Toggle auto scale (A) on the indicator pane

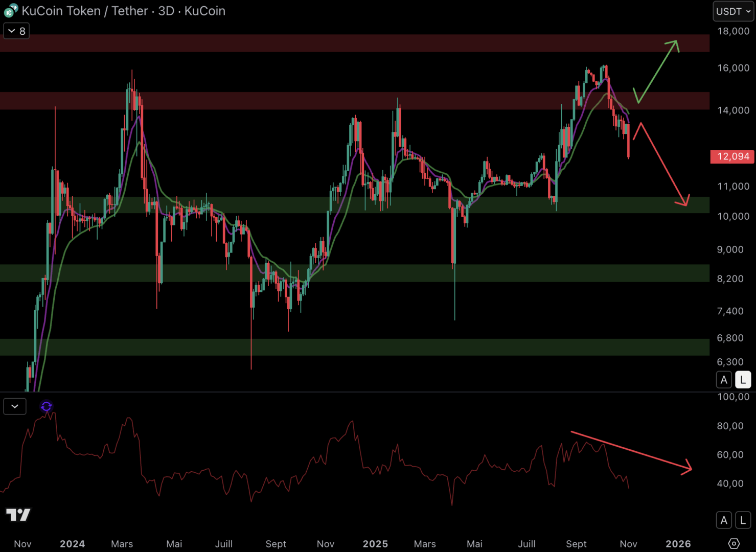coord(724,520)
